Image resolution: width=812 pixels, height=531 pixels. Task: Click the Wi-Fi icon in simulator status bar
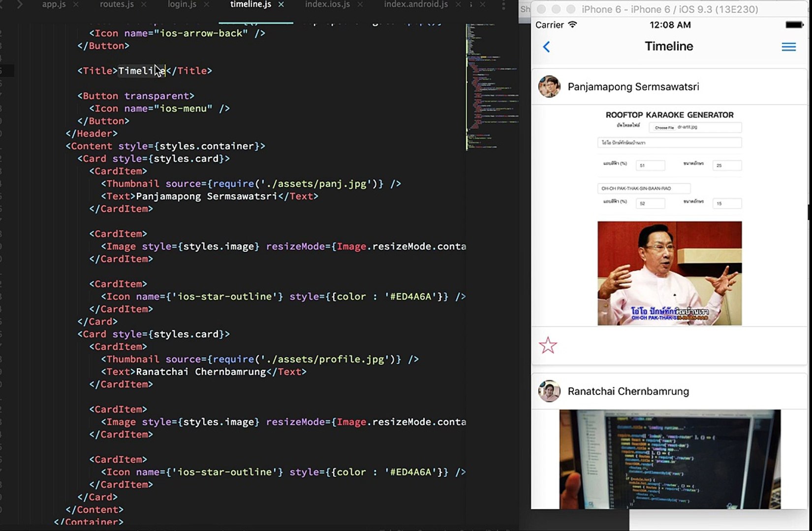point(572,25)
